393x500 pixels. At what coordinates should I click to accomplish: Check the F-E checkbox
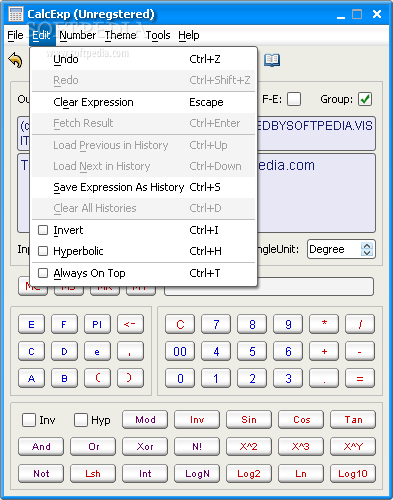294,99
